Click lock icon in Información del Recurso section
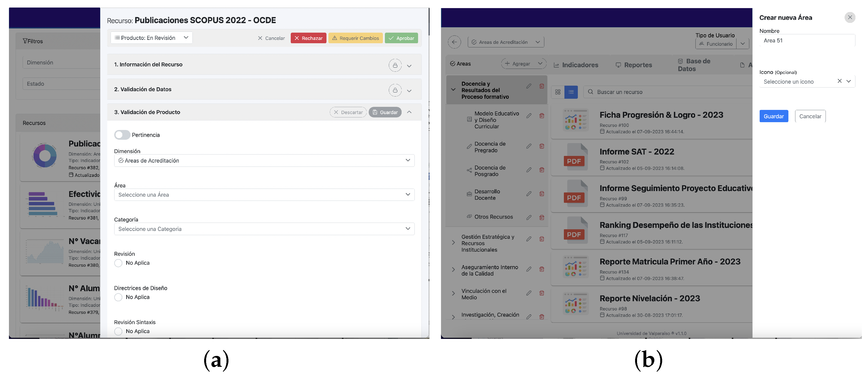 [x=395, y=65]
